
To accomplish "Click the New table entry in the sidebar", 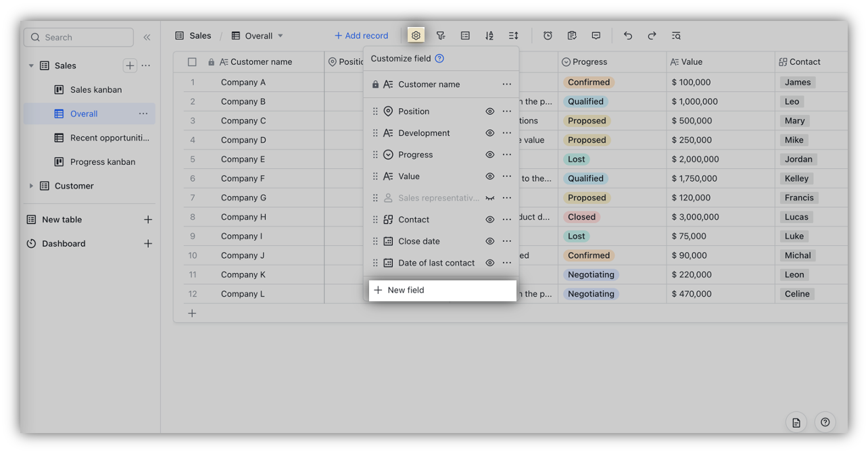I will [62, 220].
